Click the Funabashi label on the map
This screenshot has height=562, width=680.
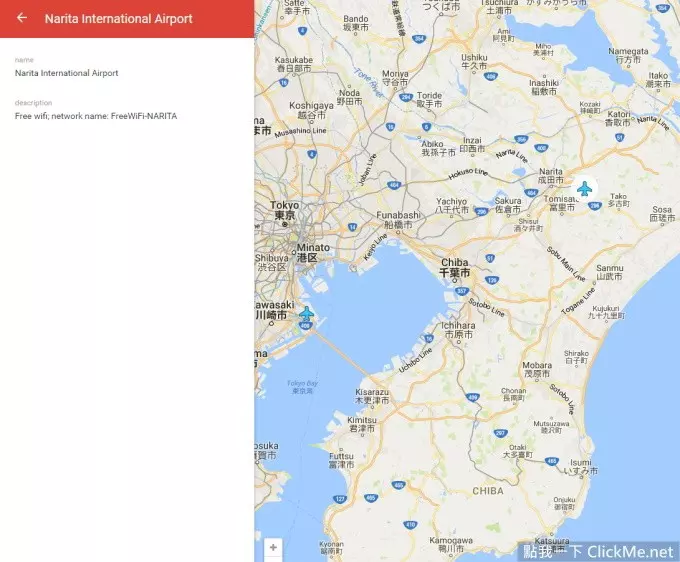click(x=398, y=220)
